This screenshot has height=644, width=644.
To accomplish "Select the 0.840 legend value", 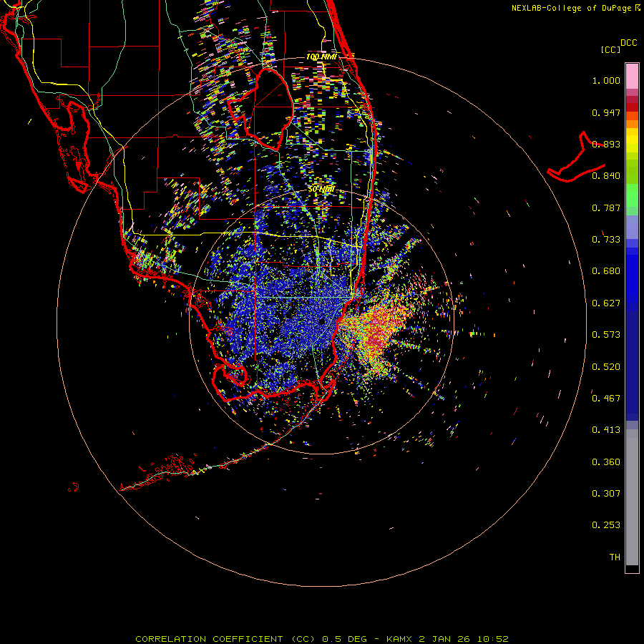I will pyautogui.click(x=606, y=176).
